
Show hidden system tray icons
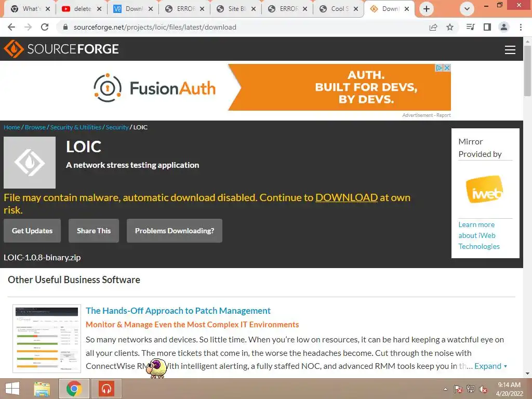click(445, 389)
